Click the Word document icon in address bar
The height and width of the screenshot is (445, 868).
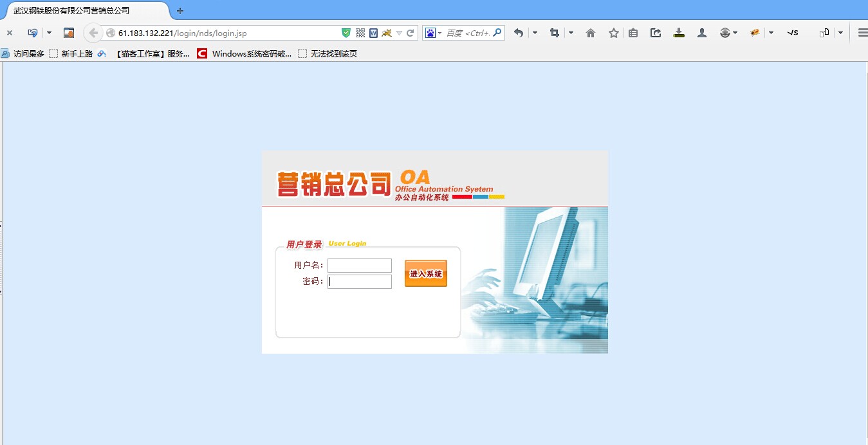tap(373, 33)
